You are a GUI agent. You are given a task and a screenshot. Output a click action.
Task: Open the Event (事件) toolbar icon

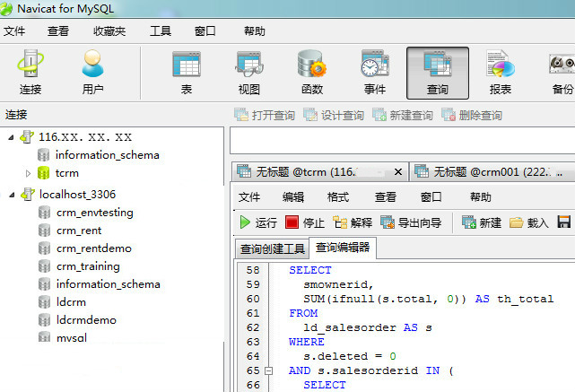click(375, 73)
